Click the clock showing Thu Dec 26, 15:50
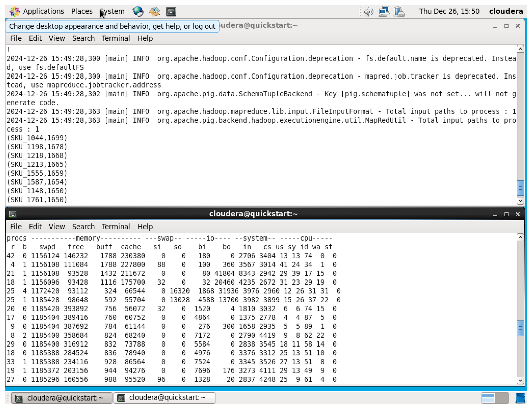532x410 pixels. coord(449,11)
